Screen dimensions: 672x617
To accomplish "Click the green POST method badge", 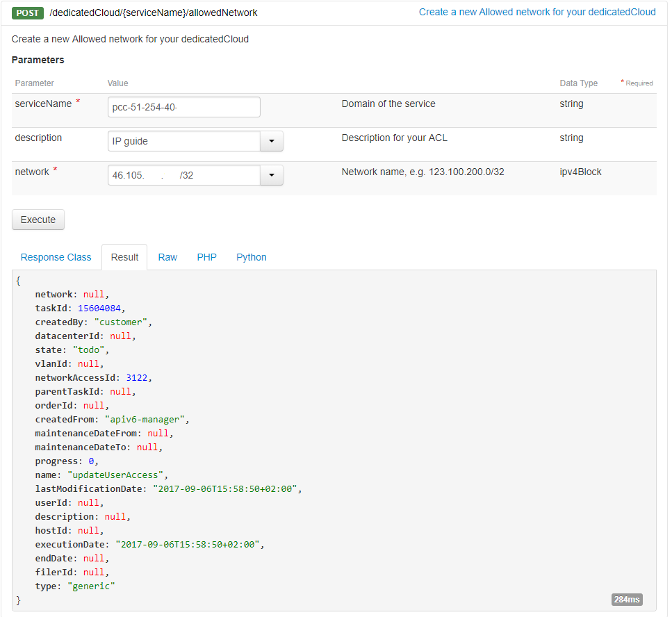I will 28,13.
